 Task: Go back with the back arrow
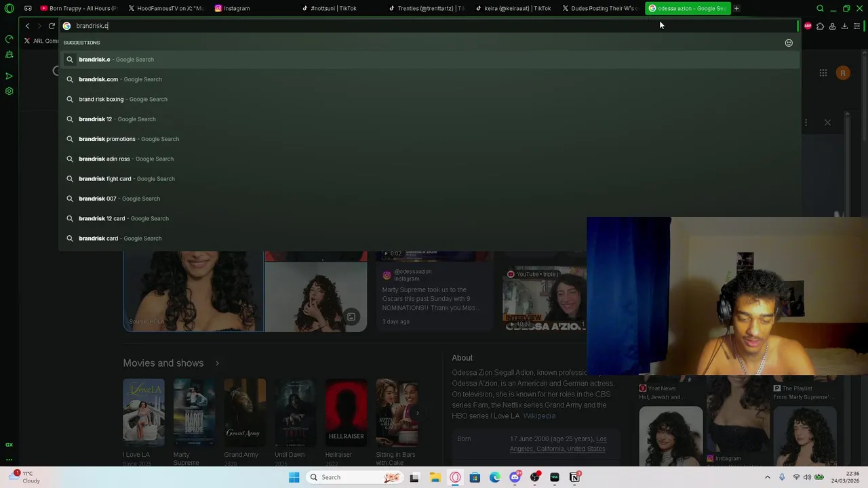click(x=27, y=26)
